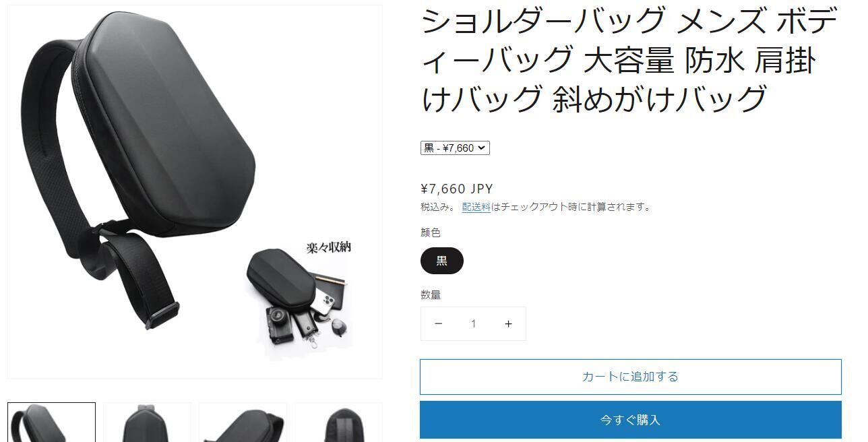Select the second thumbnail showing front view
Image resolution: width=868 pixels, height=442 pixels.
tap(148, 422)
